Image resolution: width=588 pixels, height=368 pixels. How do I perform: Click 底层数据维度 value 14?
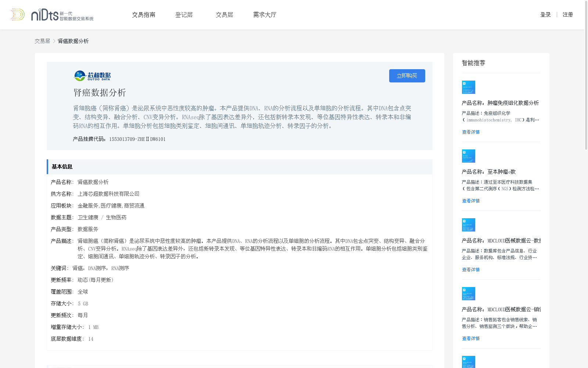point(91,339)
